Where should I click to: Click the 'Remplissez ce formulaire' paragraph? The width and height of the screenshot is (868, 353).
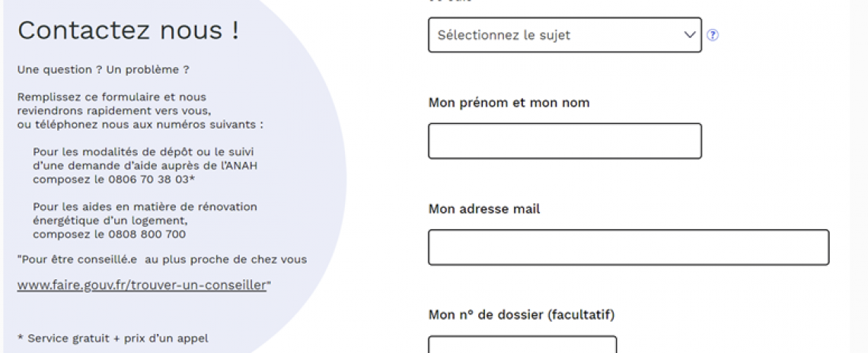[111, 97]
